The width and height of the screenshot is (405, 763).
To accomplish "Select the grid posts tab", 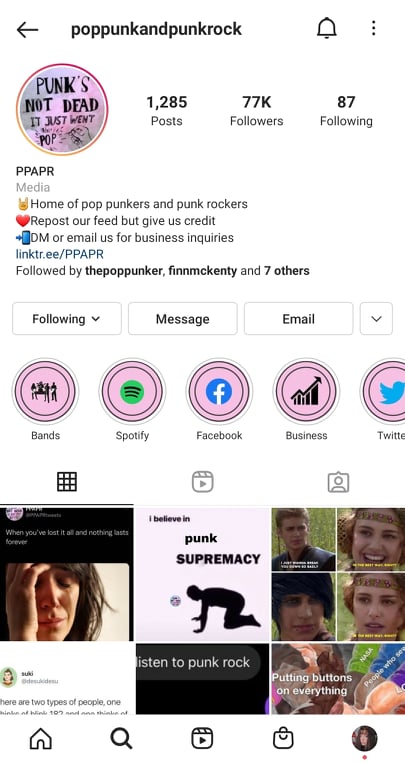I will pos(67,482).
